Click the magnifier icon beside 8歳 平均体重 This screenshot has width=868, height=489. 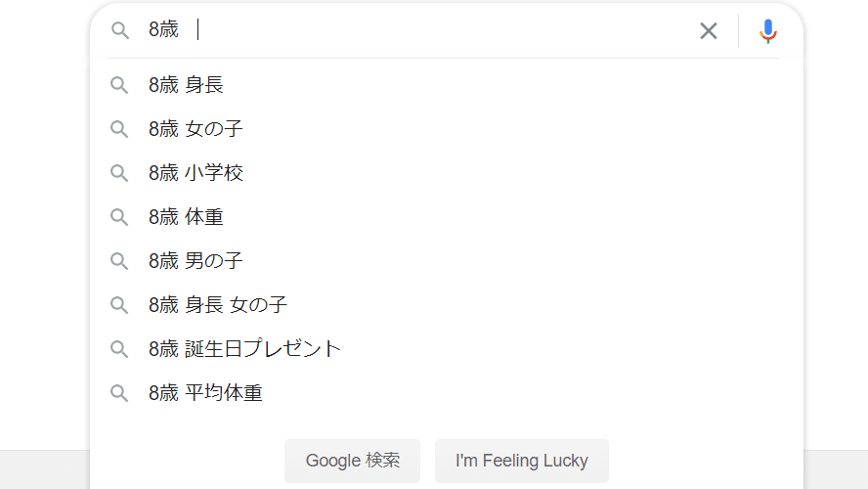pos(119,393)
